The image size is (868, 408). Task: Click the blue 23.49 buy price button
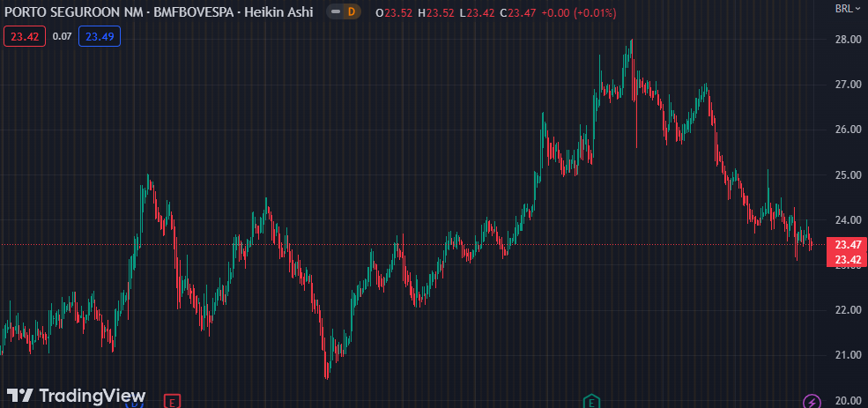pos(100,36)
